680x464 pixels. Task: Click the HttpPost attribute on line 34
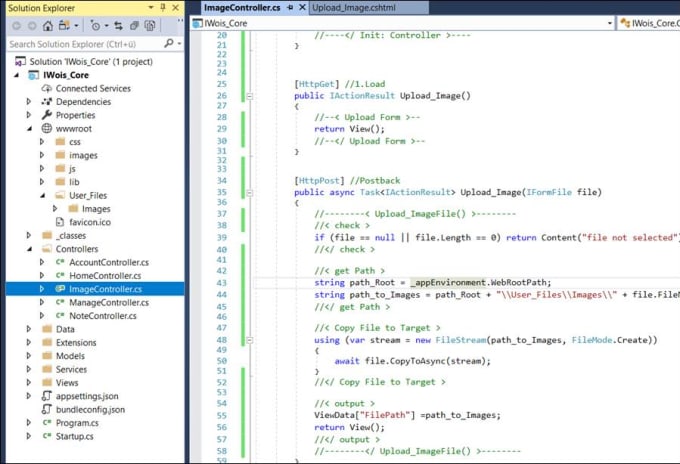(x=319, y=180)
